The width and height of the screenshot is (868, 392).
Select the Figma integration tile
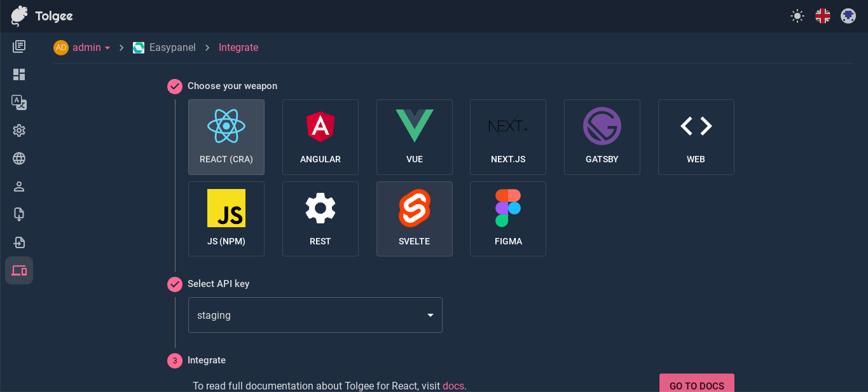507,219
